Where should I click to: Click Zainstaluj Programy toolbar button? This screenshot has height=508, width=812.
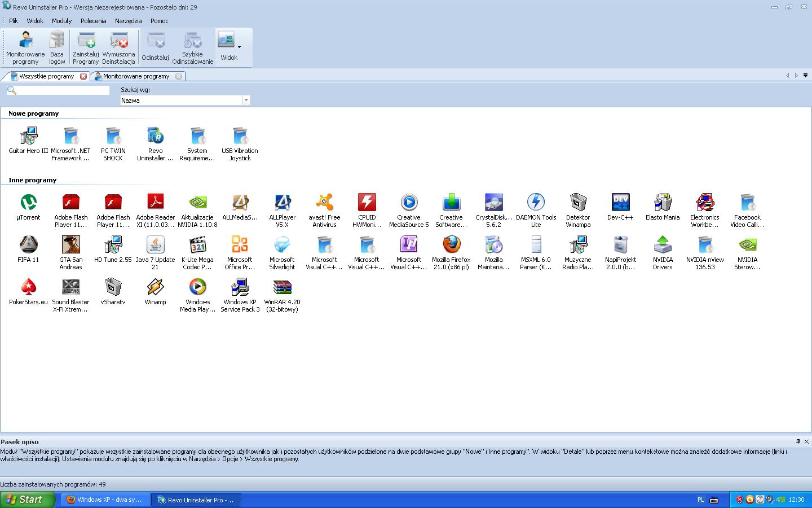(86, 47)
